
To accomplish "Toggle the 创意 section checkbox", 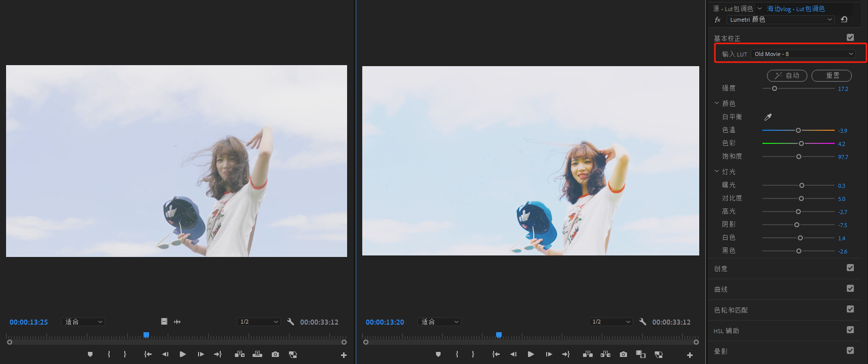I will tap(850, 268).
